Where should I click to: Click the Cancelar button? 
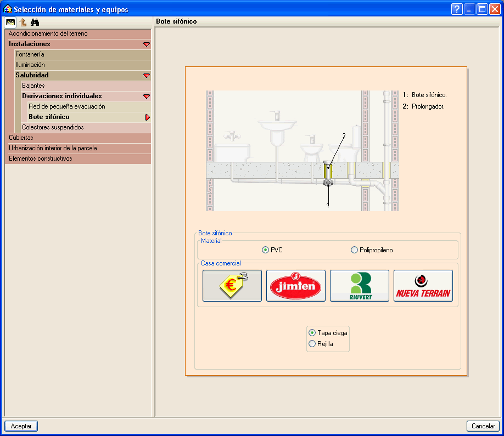pyautogui.click(x=483, y=426)
